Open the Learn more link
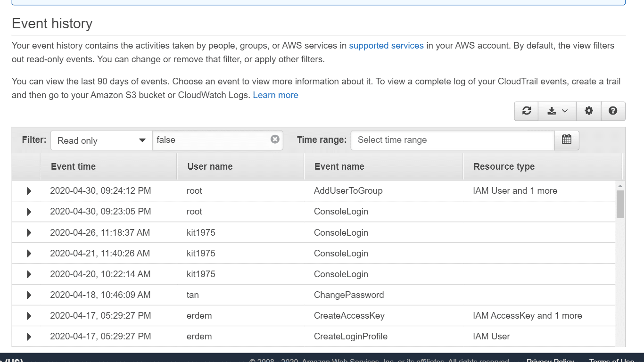Viewport: 644px width, 362px height. click(275, 95)
